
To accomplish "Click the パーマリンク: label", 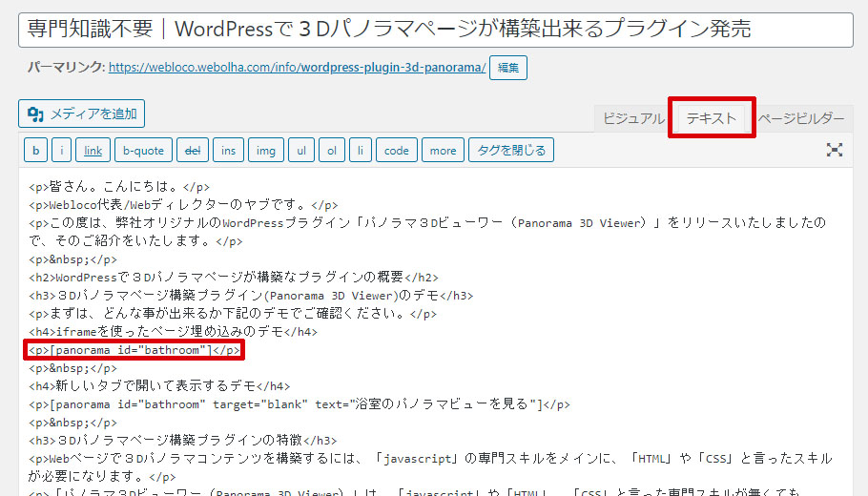I will coord(67,67).
